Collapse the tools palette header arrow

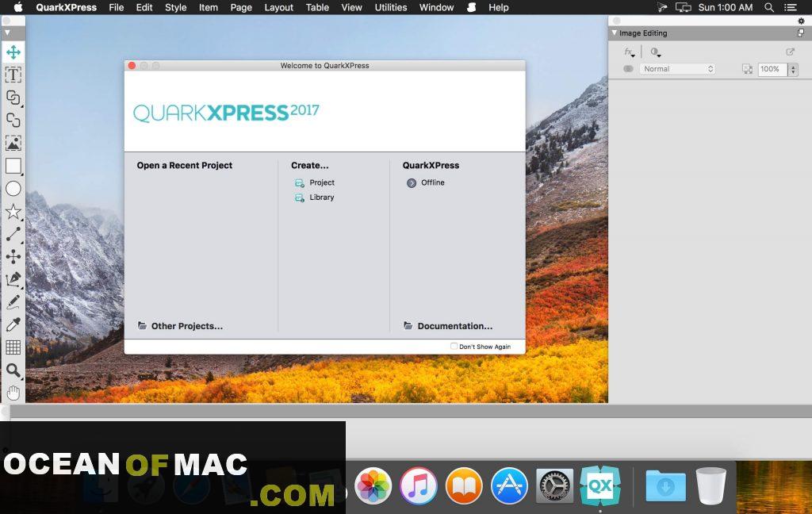(6, 33)
